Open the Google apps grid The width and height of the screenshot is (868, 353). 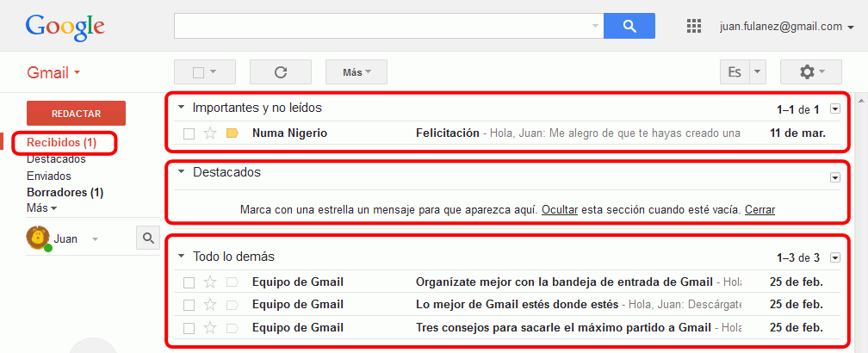click(694, 26)
